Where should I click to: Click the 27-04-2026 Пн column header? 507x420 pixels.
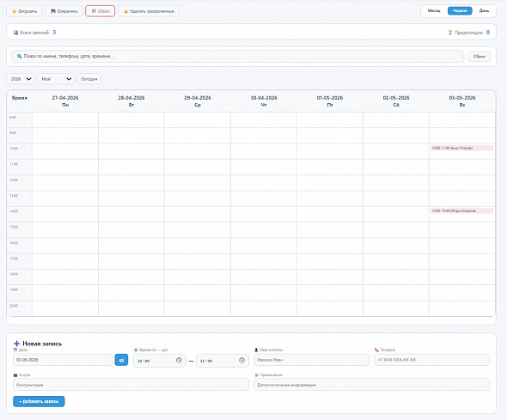pos(65,101)
